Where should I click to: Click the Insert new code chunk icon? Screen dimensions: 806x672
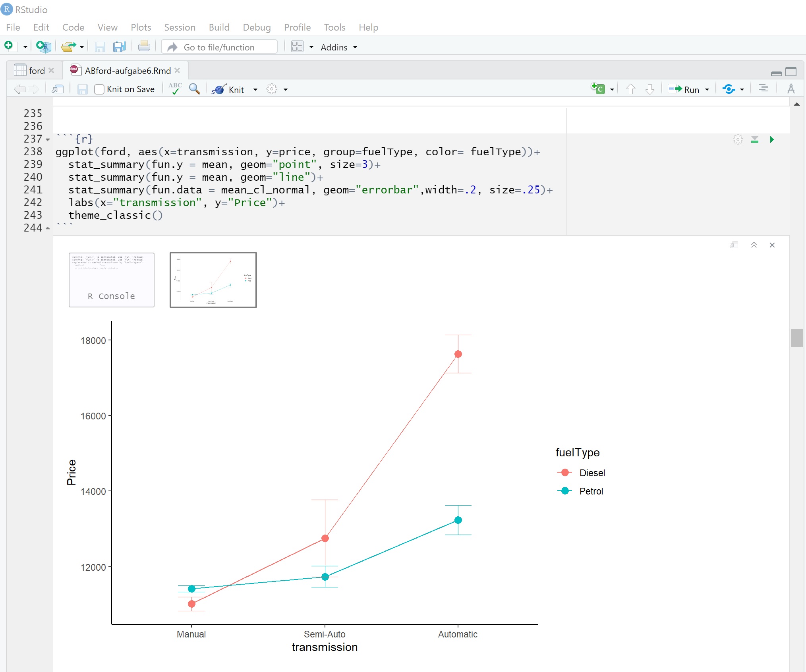[x=598, y=89]
